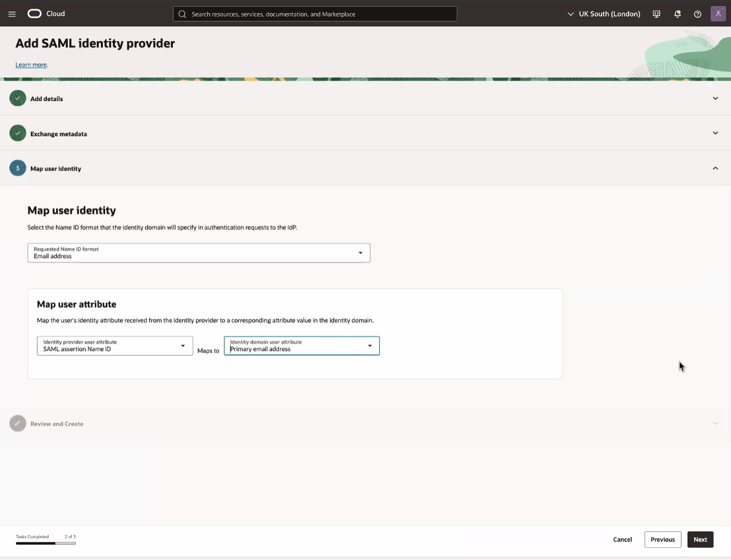Click the step 3 numbered badge

pos(17,168)
